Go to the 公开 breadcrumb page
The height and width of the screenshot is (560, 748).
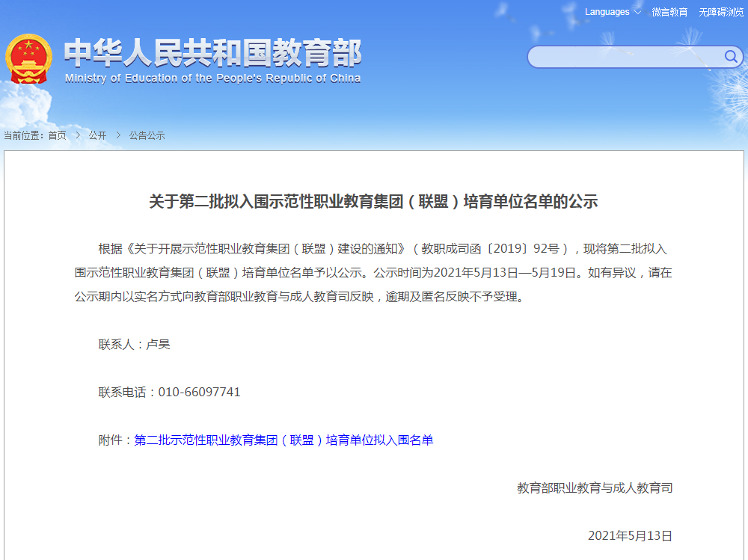click(x=96, y=135)
